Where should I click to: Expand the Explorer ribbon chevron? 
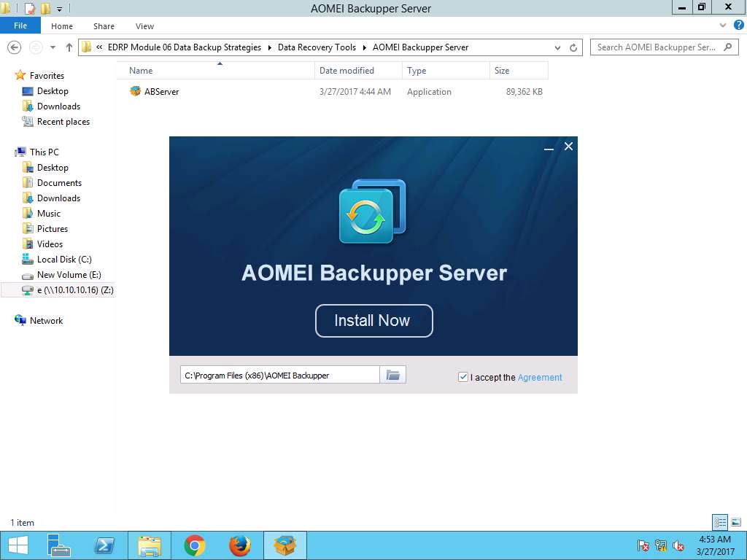(x=723, y=26)
